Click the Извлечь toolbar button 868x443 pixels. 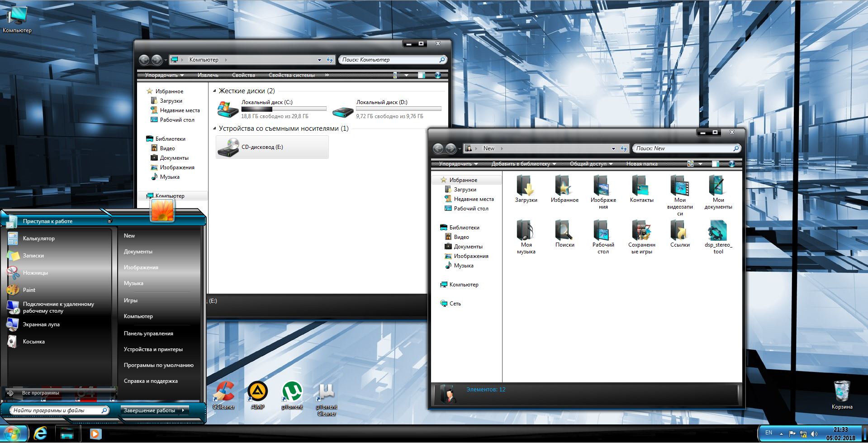[208, 75]
